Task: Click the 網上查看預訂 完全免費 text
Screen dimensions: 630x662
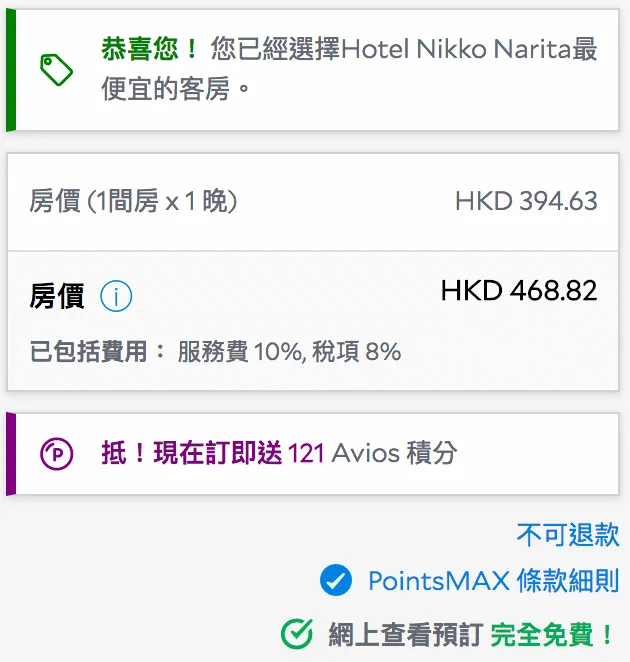Action: tap(471, 634)
